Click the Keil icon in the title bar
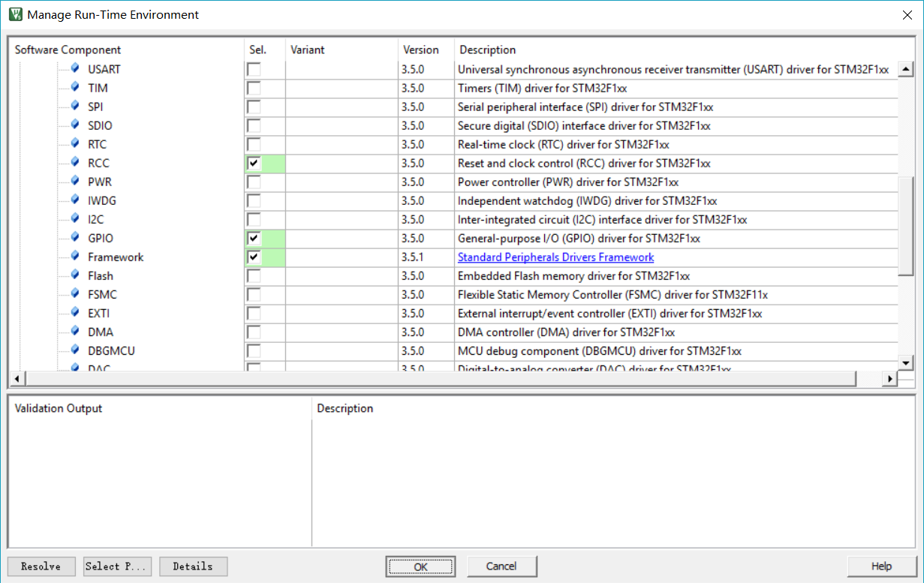Image resolution: width=924 pixels, height=583 pixels. coord(15,14)
